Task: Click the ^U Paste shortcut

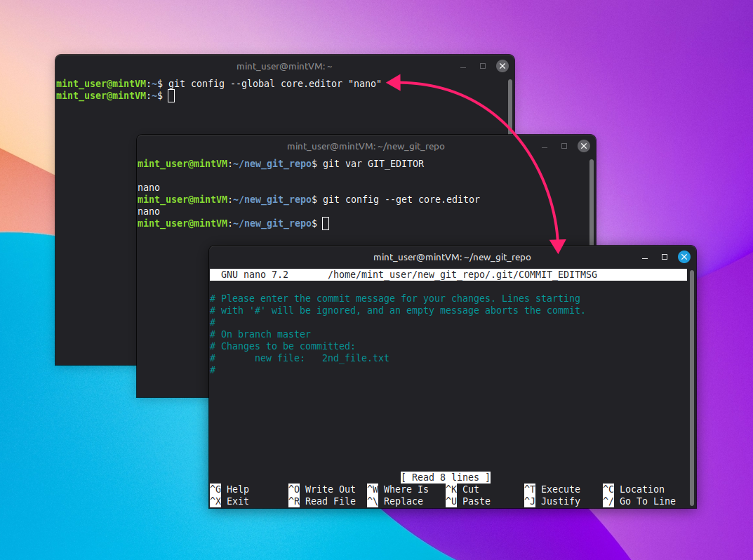Action: [x=468, y=501]
